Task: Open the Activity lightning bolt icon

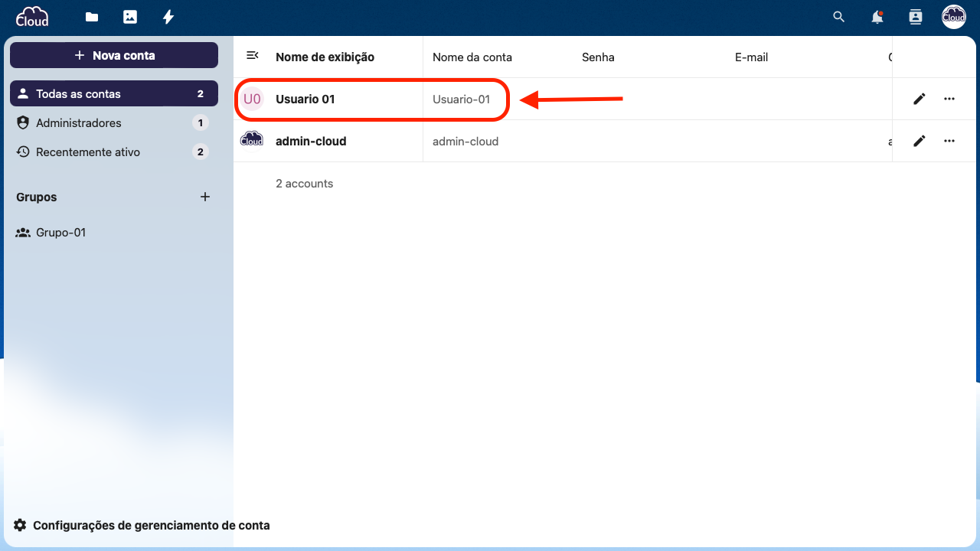Action: (168, 17)
